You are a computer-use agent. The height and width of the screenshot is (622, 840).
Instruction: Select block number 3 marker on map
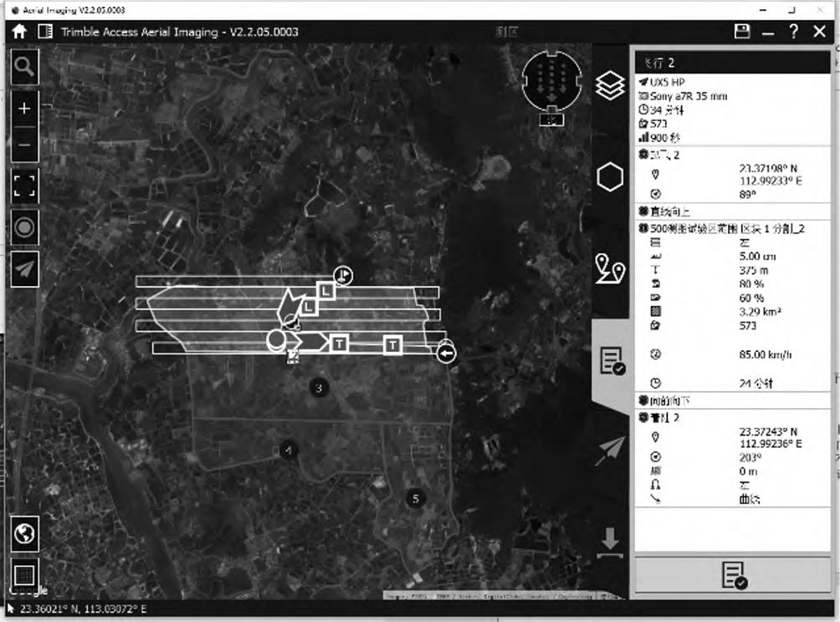click(317, 387)
